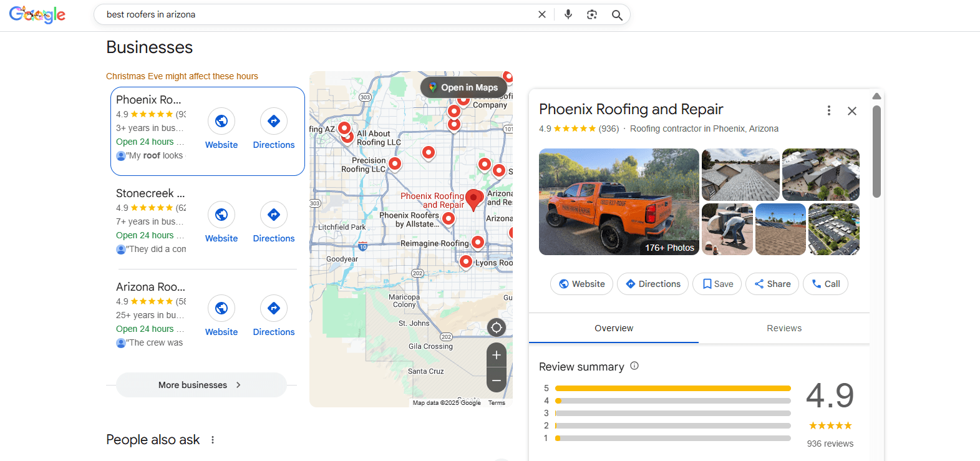The width and height of the screenshot is (980, 461).
Task: Open the aerial complex photo thumbnail
Action: pos(834,229)
